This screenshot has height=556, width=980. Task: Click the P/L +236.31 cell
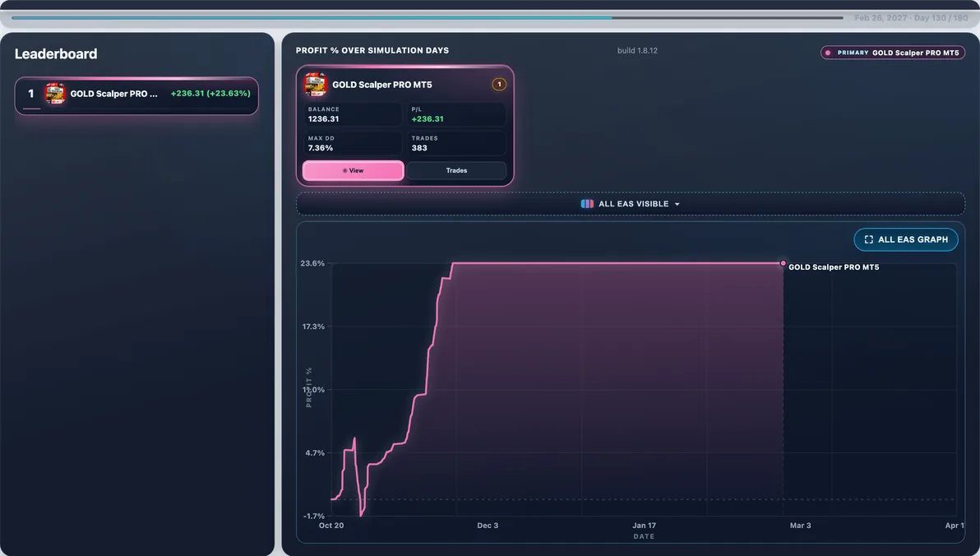[x=456, y=114]
